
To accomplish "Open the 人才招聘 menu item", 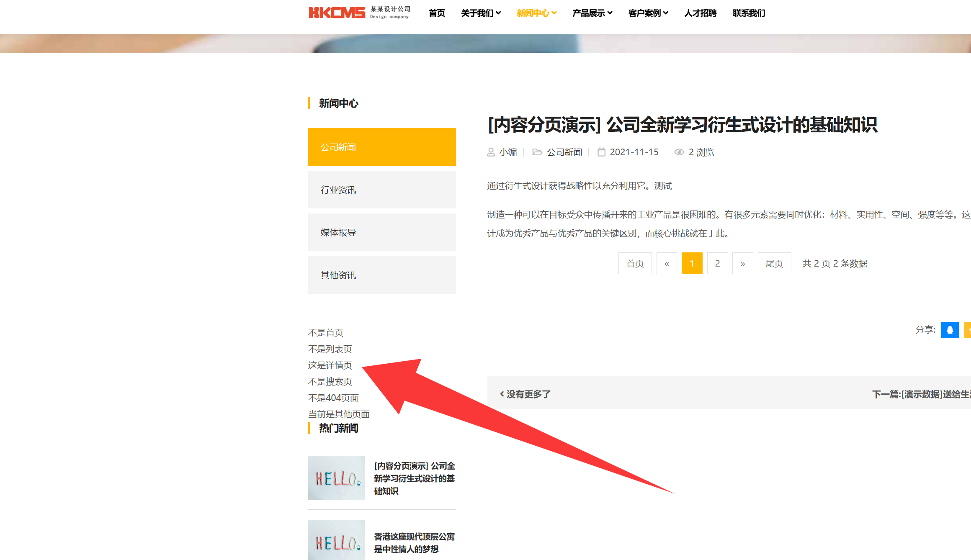I will [x=700, y=13].
